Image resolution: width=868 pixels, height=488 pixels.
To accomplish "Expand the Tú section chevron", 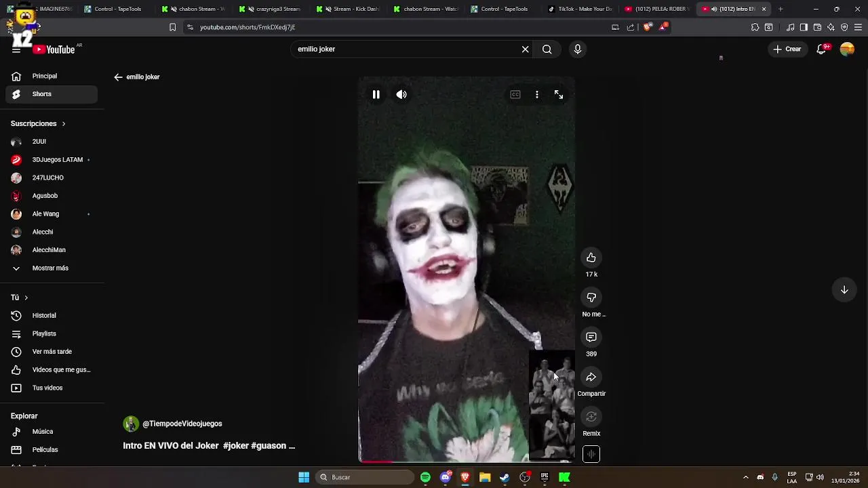I will click(x=26, y=298).
